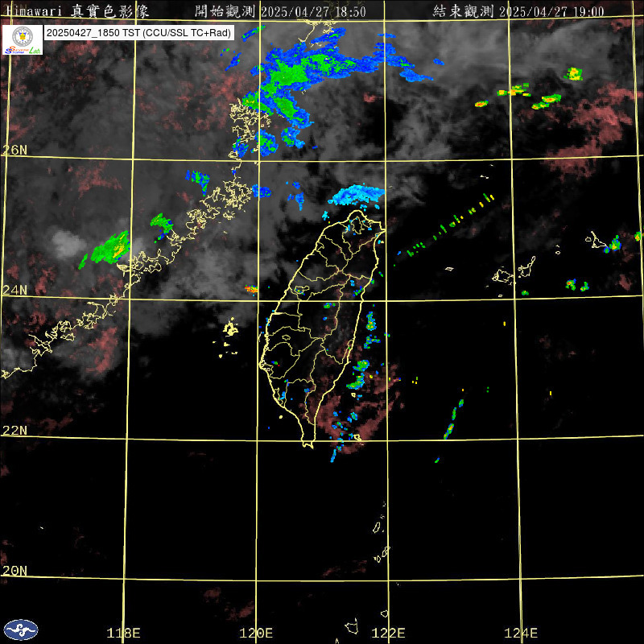Click the Severe Storm Lab logo
Viewport: 644px width, 644px height.
pyautogui.click(x=23, y=39)
